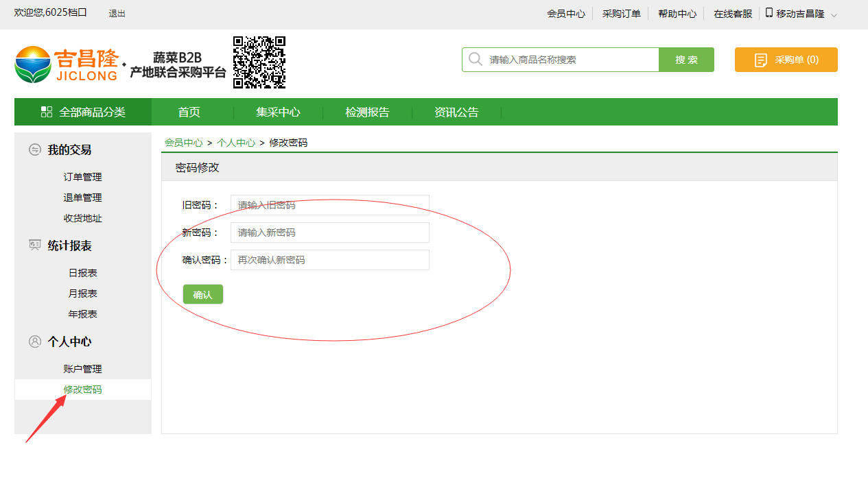Click the purchase list icon

coord(760,60)
